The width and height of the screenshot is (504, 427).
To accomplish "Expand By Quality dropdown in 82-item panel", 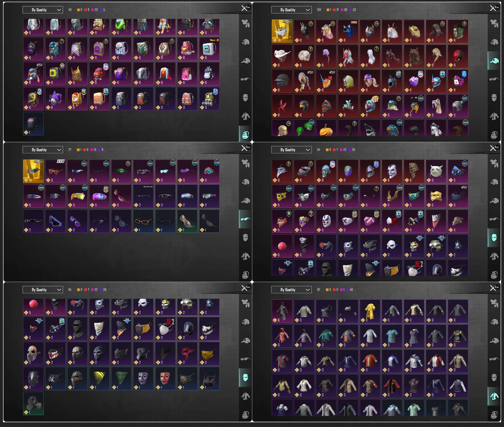I will click(x=291, y=290).
